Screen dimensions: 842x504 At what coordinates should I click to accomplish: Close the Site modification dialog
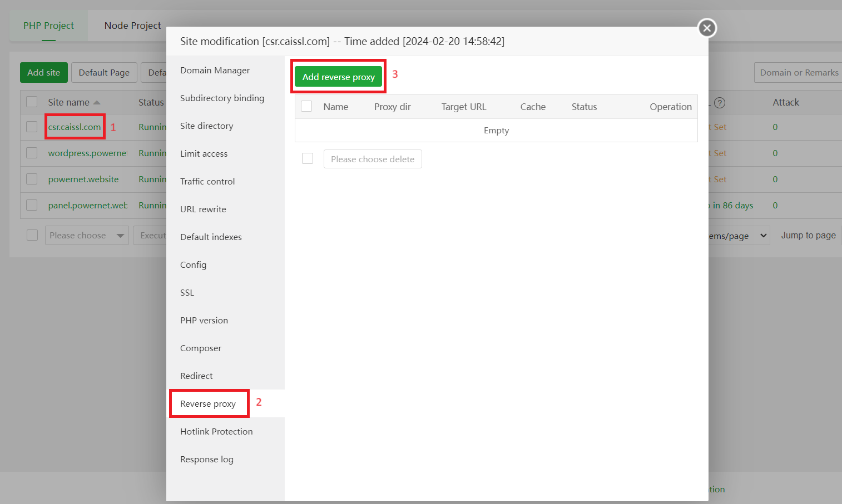707,28
